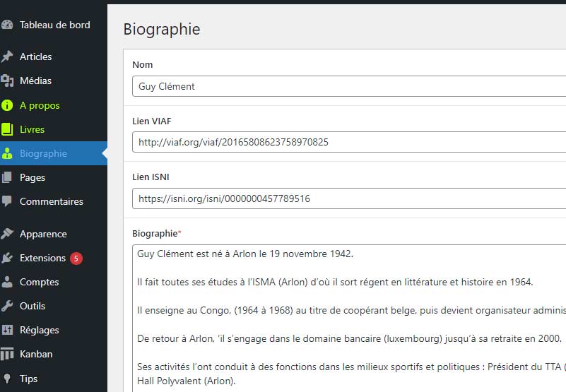Image resolution: width=566 pixels, height=392 pixels.
Task: Click the Extensions plugin icon
Action: (x=7, y=258)
